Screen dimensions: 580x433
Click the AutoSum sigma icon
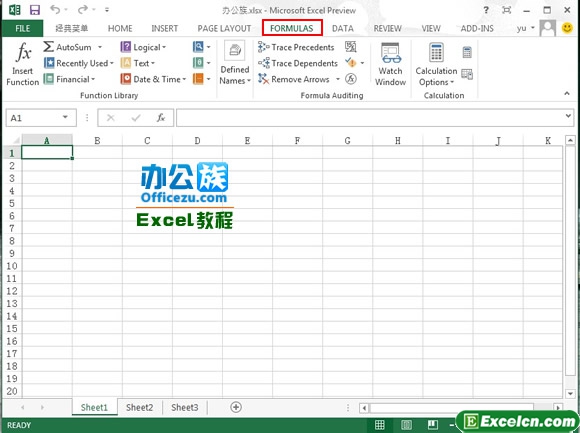point(48,47)
